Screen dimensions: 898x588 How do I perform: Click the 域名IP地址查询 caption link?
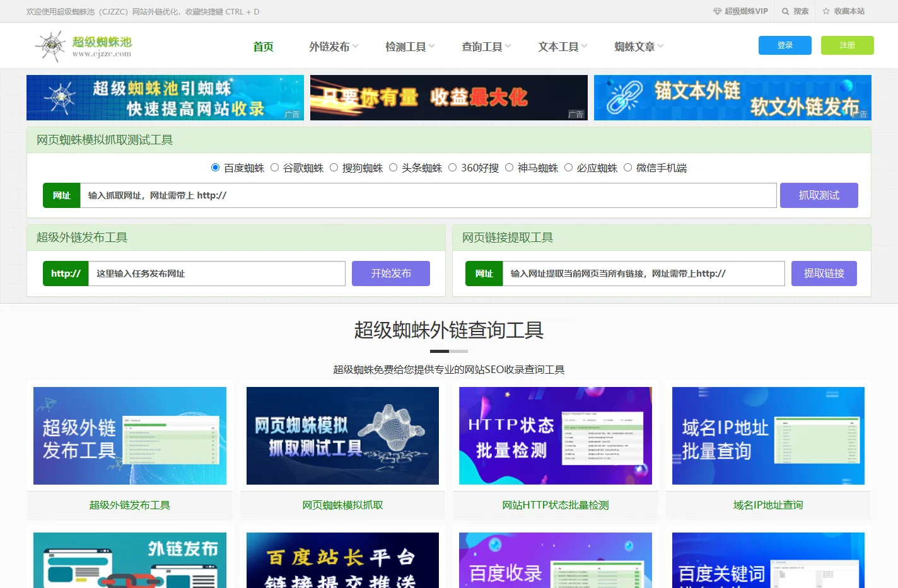[768, 505]
